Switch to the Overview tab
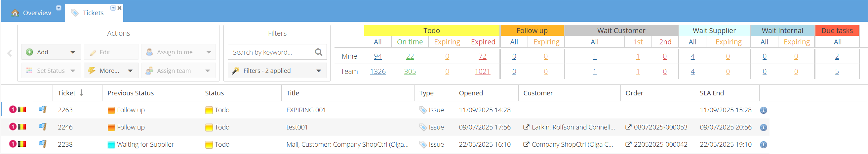 [31, 13]
